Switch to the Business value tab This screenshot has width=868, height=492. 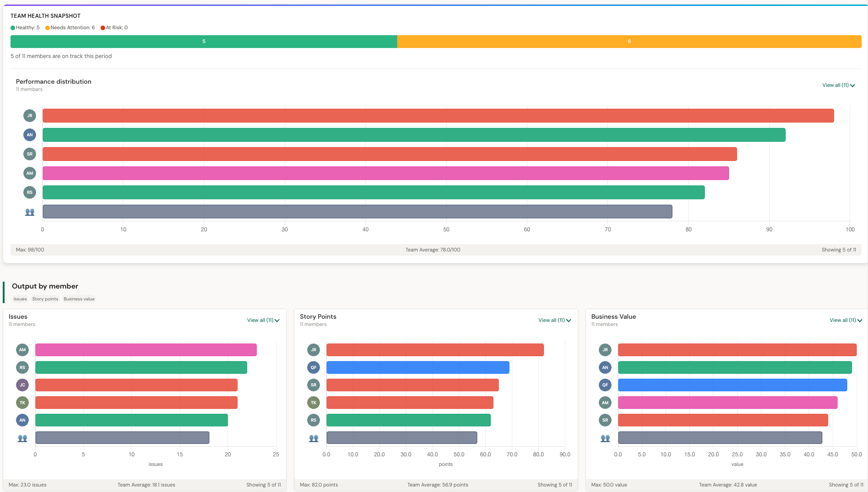click(79, 299)
